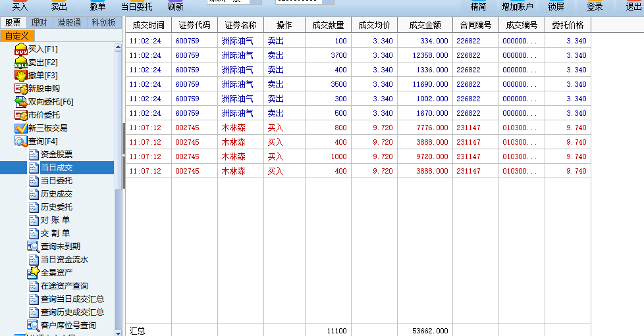
Task: Click the 撤单 button in top toolbar
Action: click(x=97, y=6)
